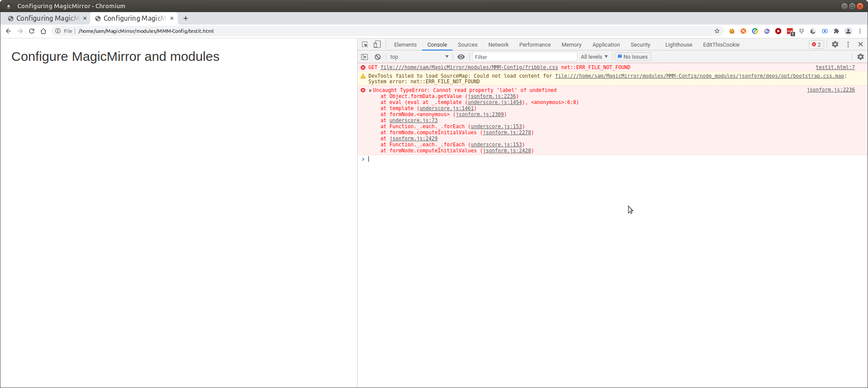Open the Lighthouse tab
Screen dimensions: 868x388
[x=678, y=45]
